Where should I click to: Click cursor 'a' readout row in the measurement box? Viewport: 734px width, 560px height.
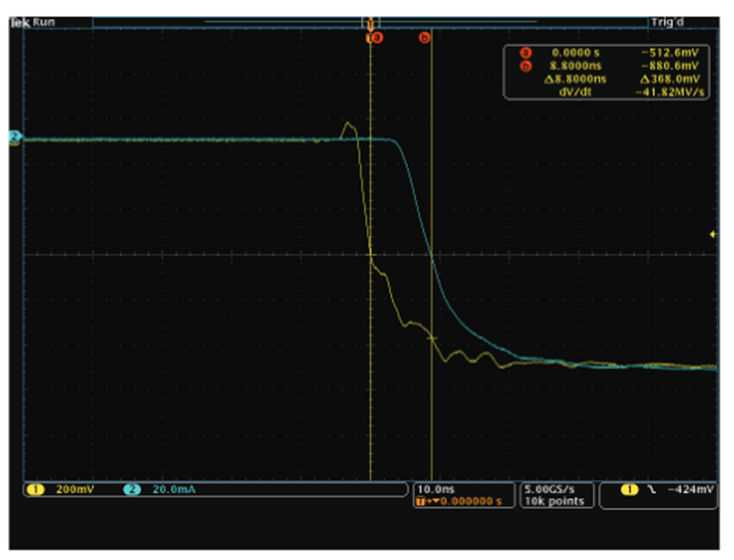607,54
